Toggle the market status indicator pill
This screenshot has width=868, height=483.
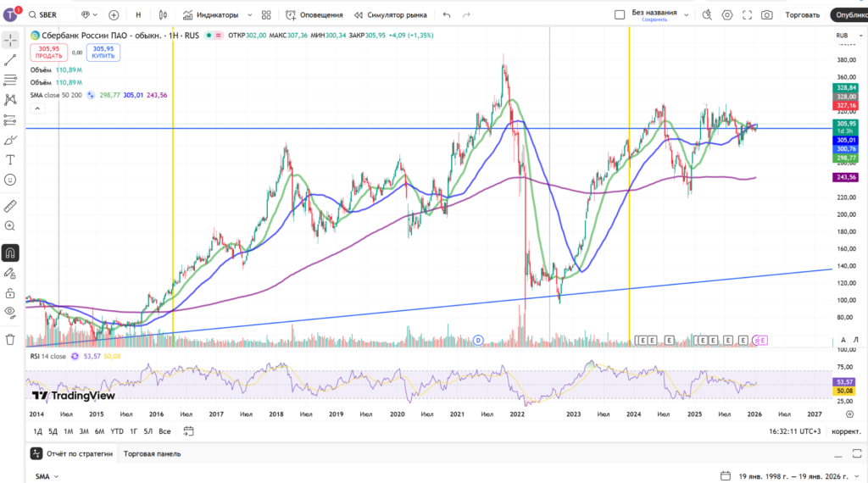[214, 36]
